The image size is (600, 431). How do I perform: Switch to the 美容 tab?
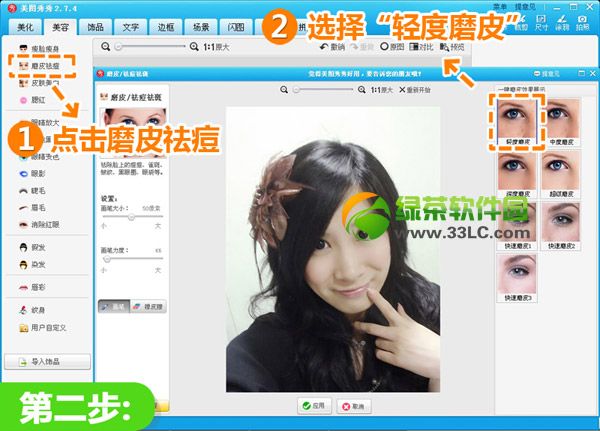coord(60,27)
